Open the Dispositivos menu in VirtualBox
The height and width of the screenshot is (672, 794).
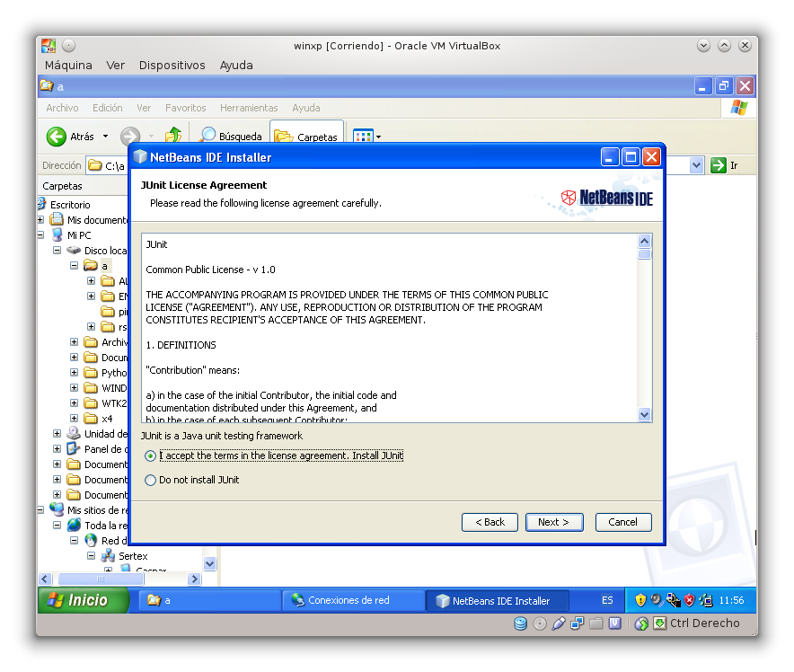tap(172, 65)
